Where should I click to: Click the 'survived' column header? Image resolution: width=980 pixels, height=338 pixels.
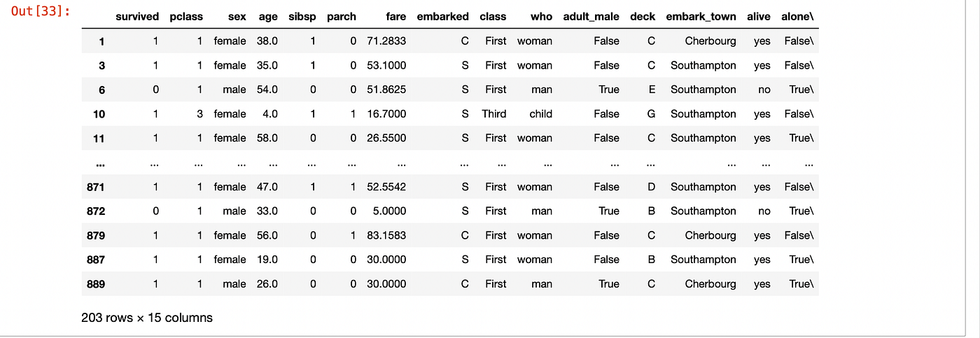pos(137,17)
